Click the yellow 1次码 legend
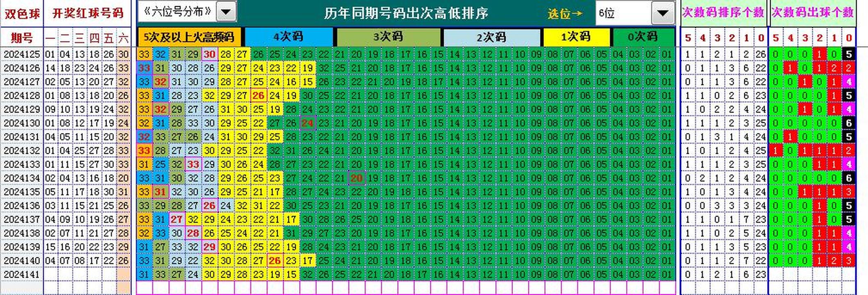 coord(576,37)
